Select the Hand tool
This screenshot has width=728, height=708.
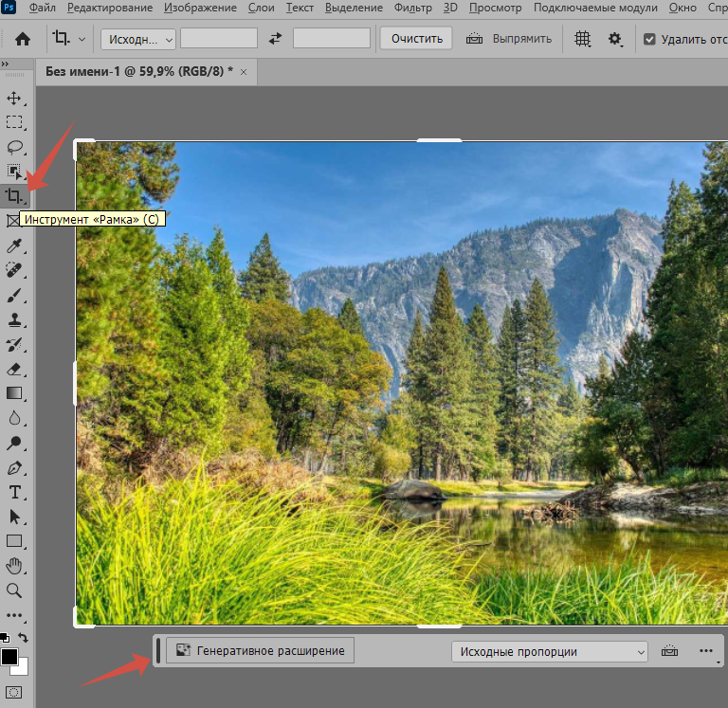14,566
